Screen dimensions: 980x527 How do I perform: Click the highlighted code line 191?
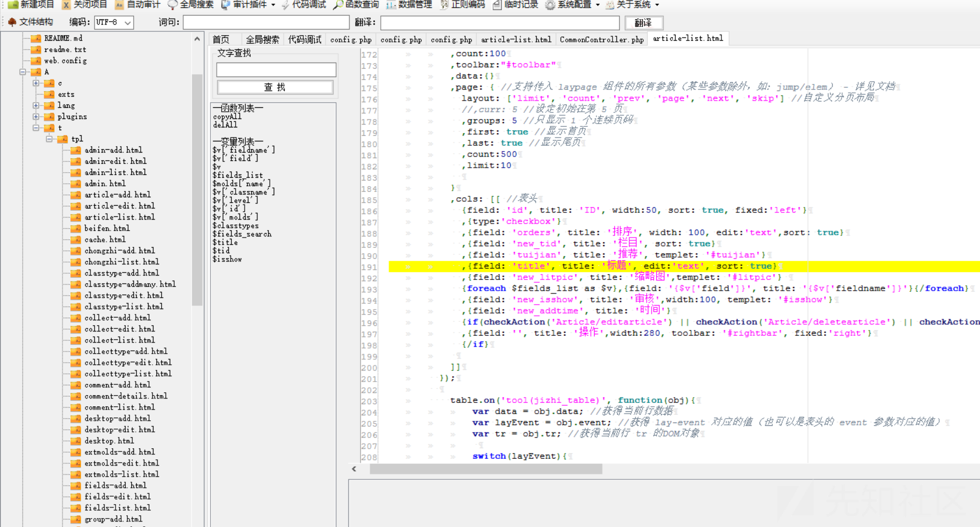point(684,266)
